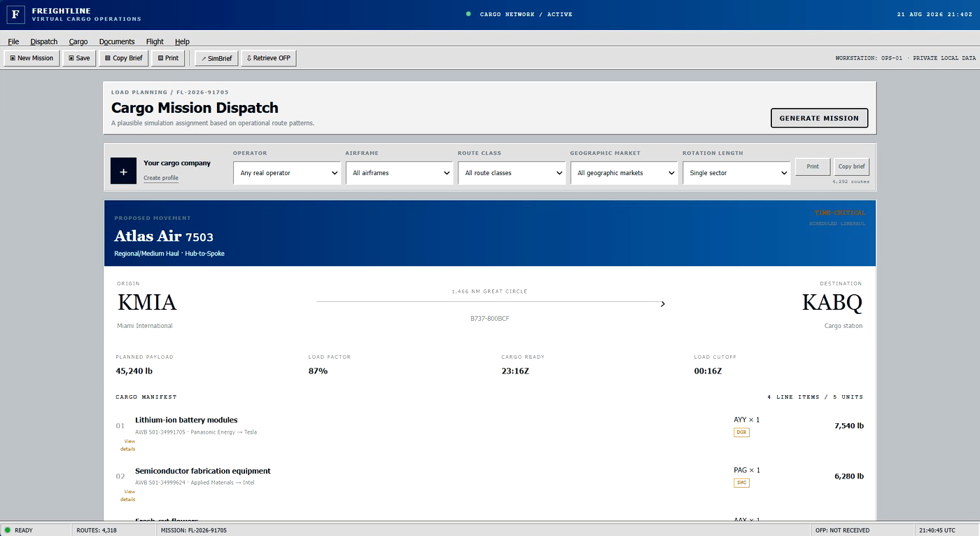
Task: Click Copy brief button in filter bar
Action: [852, 167]
